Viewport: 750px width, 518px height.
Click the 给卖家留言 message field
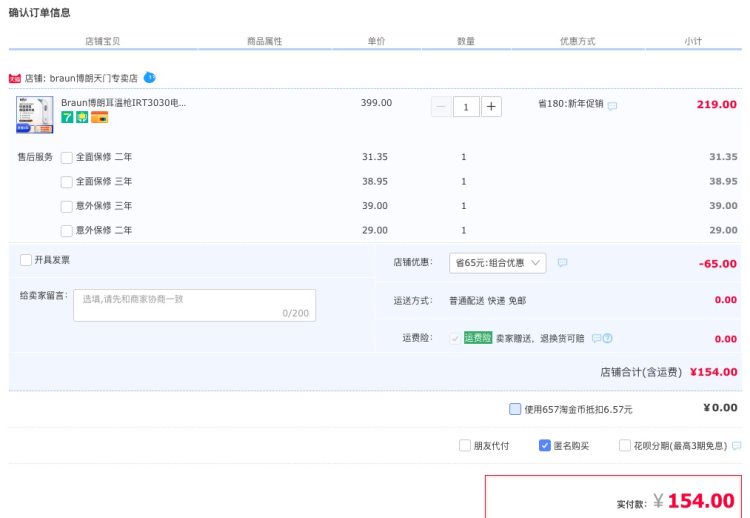pyautogui.click(x=194, y=305)
